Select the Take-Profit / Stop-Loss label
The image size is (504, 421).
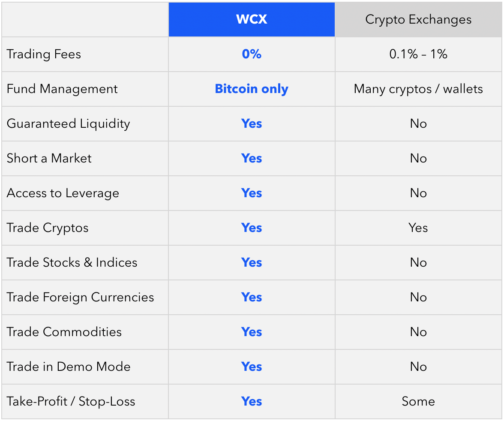[x=71, y=401]
